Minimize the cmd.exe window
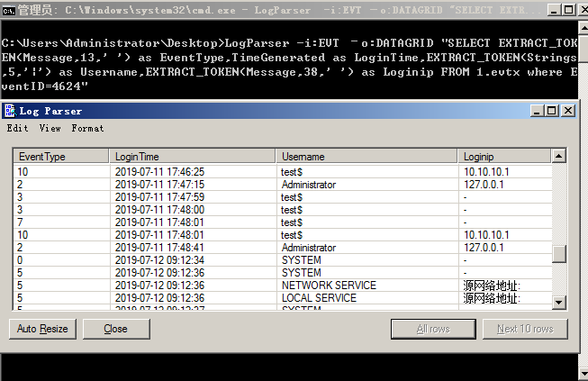Screen dimensions: 588x381 click(x=554, y=10)
